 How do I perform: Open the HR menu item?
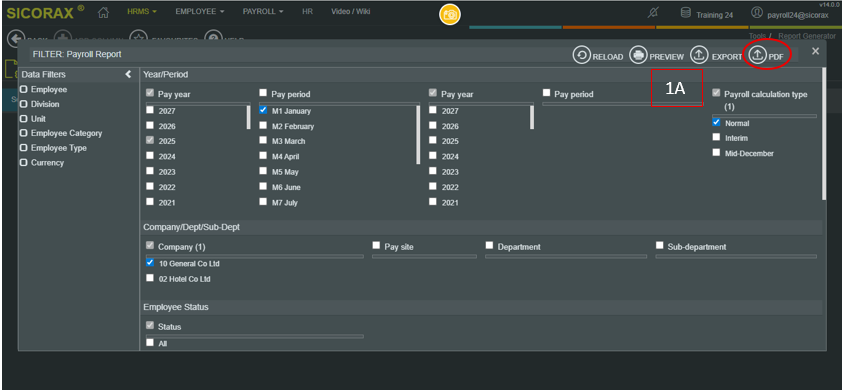coord(307,11)
